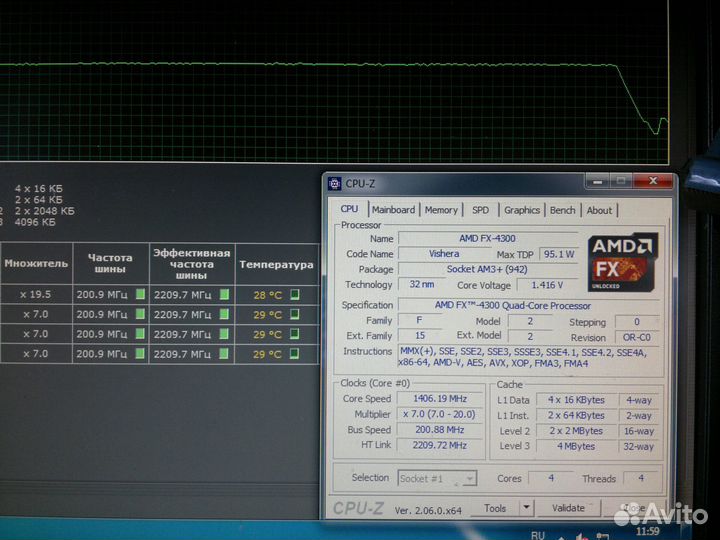Click the OR-C0 revision value
720x540 pixels.
636,338
